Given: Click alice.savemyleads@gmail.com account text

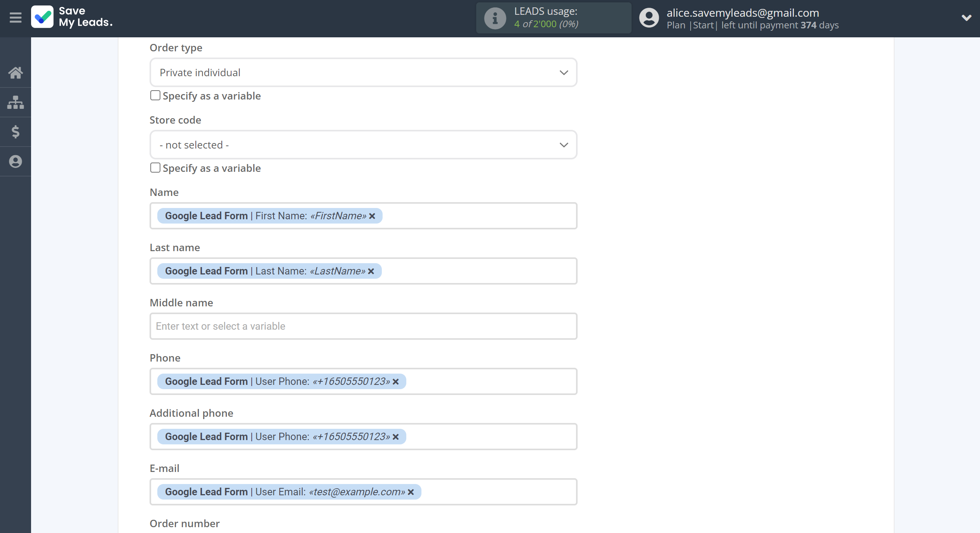Looking at the screenshot, I should click(743, 12).
